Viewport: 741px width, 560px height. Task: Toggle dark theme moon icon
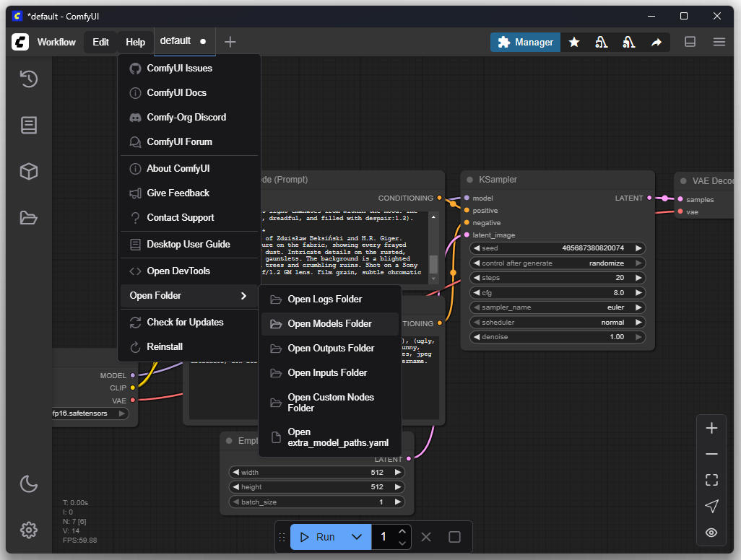tap(28, 484)
